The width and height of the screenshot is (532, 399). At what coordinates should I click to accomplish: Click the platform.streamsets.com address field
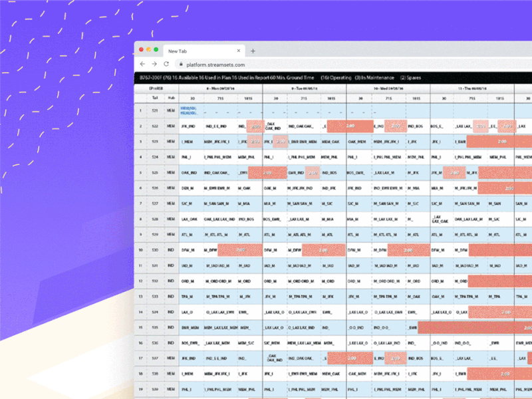353,65
